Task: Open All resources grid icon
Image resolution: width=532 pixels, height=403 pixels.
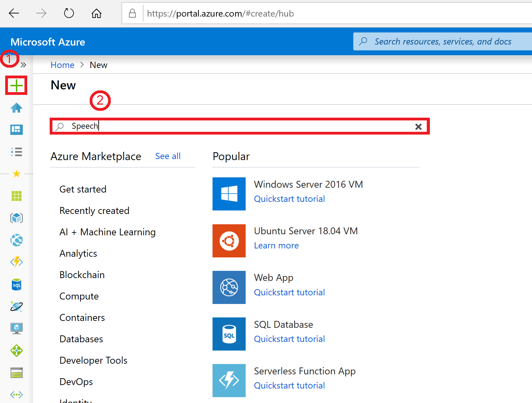Action: pyautogui.click(x=16, y=196)
